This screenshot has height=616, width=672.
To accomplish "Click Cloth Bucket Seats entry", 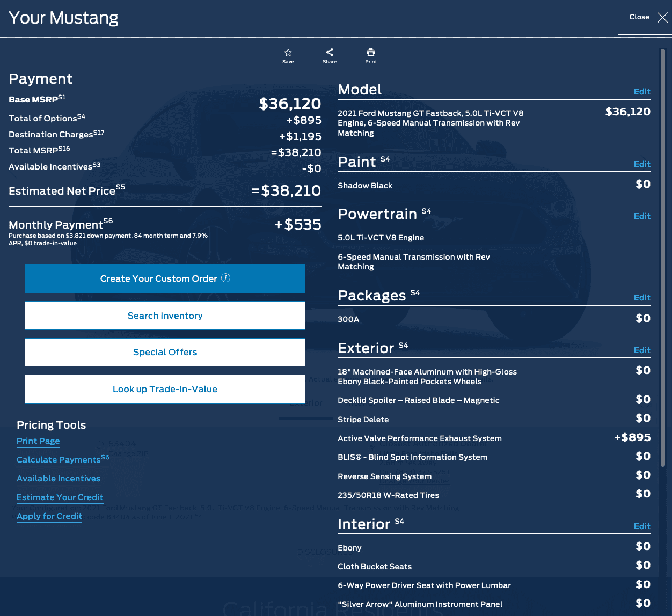I will coord(375,567).
